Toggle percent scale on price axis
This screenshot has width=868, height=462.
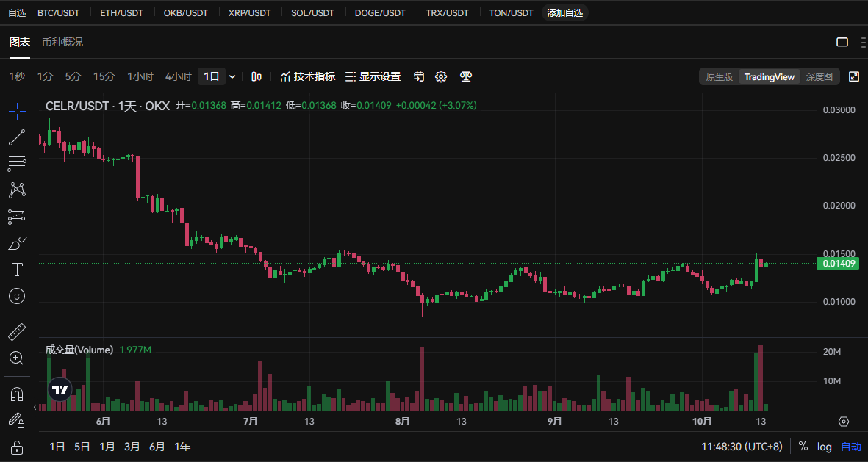[803, 447]
